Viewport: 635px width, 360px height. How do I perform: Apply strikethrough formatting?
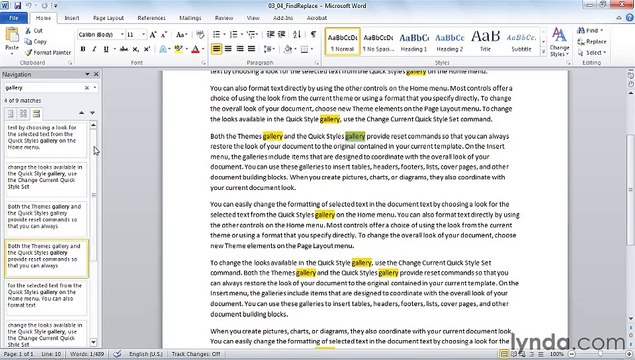[x=124, y=49]
